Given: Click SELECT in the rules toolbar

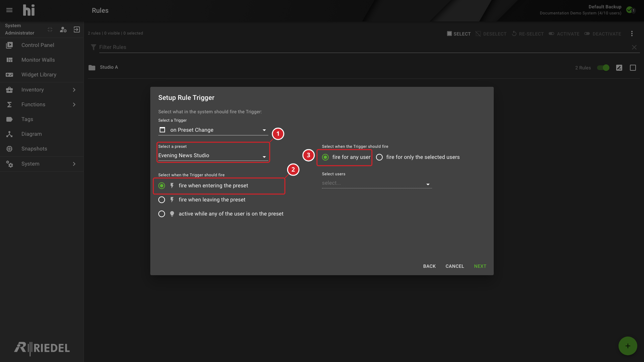Looking at the screenshot, I should [459, 34].
